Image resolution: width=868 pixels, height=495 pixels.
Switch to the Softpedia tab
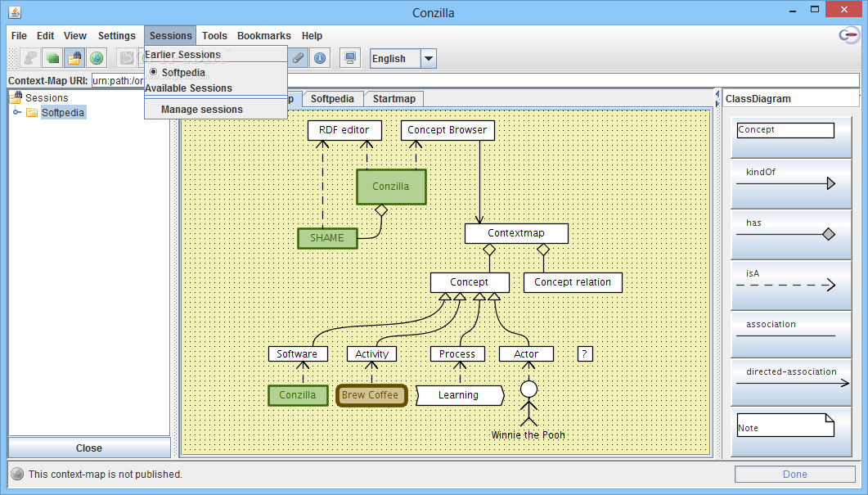(x=332, y=98)
